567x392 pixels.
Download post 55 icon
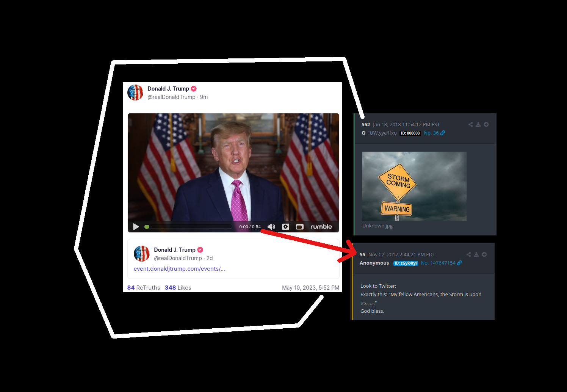(x=476, y=254)
